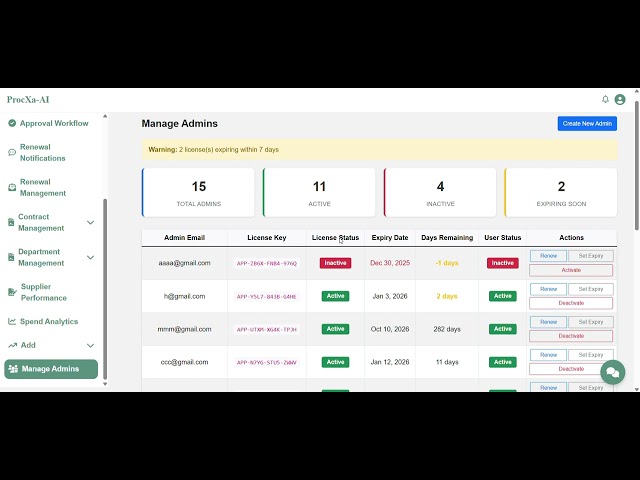
Task: Renew license for h@gmail.com
Action: pyautogui.click(x=548, y=289)
